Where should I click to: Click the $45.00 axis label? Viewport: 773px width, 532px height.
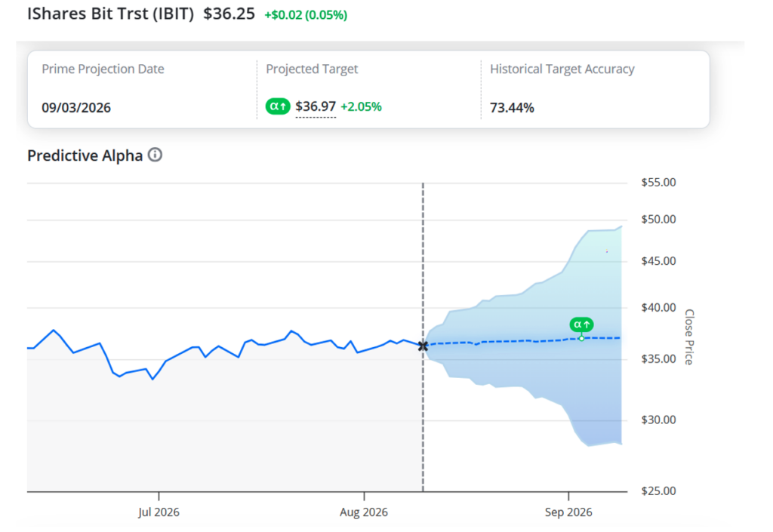pyautogui.click(x=658, y=261)
